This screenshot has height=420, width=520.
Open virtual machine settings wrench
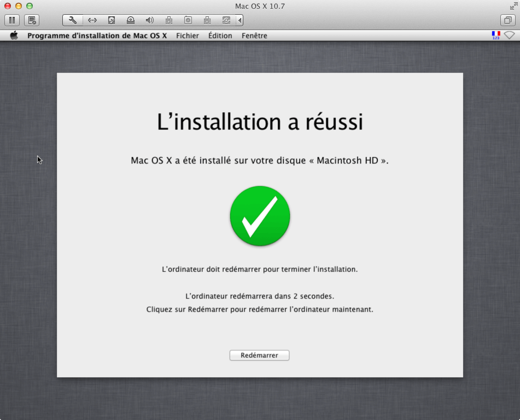click(x=73, y=21)
